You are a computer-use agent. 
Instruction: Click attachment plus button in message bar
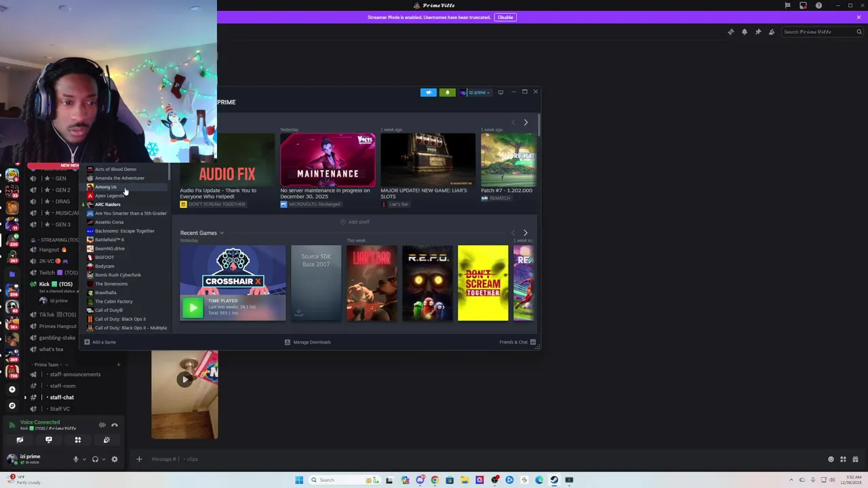click(x=139, y=459)
